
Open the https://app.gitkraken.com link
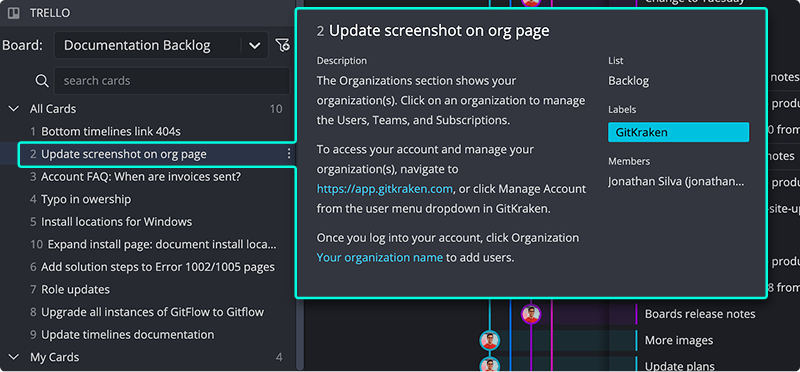tap(385, 189)
